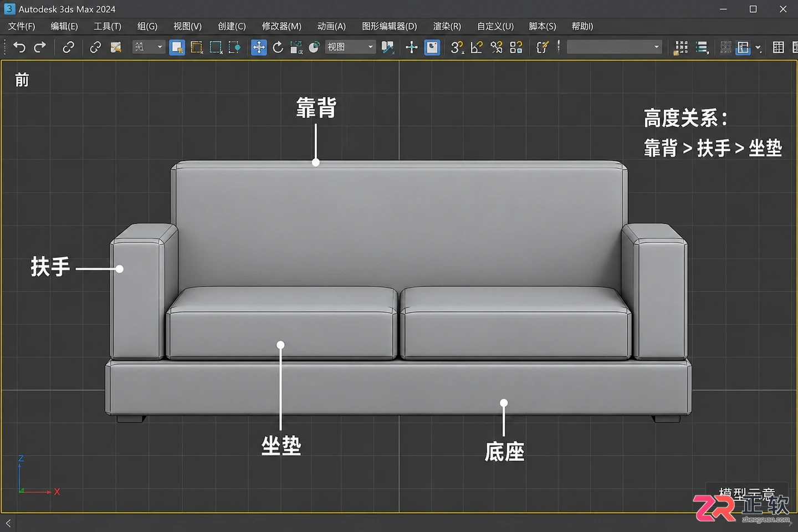Toggle the Percent Snap button
Viewport: 798px width, 532px height.
tap(497, 47)
